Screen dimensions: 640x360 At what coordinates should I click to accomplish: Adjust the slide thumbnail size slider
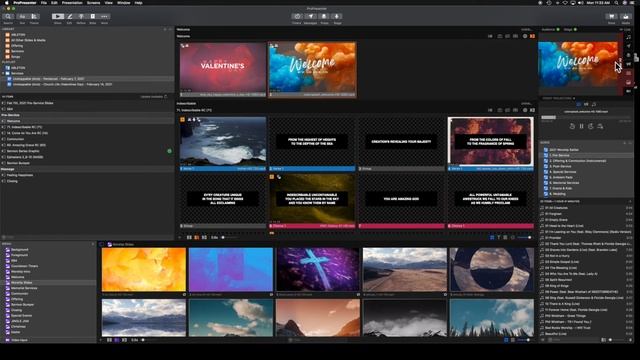point(524,237)
